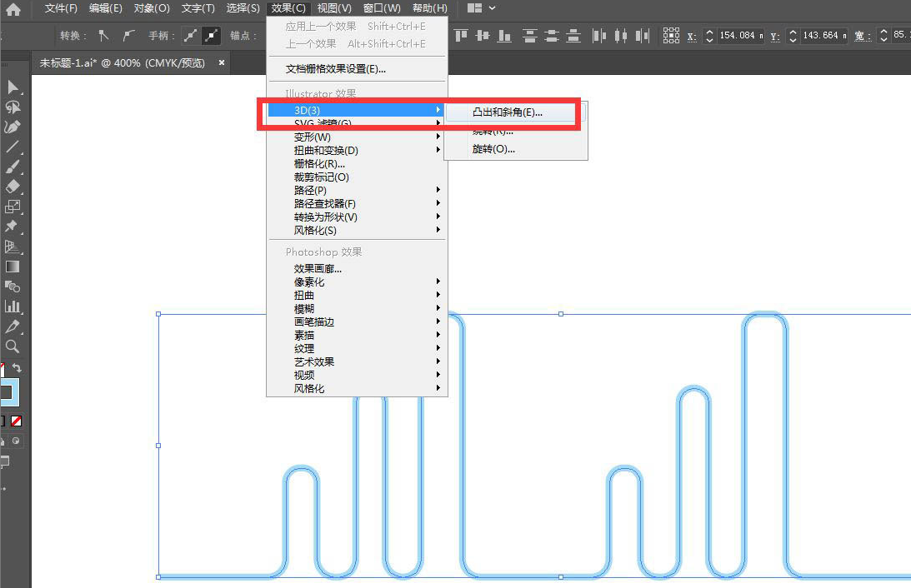Click the vertical distribute center icon
Viewport: 911px width, 588px height.
point(552,36)
